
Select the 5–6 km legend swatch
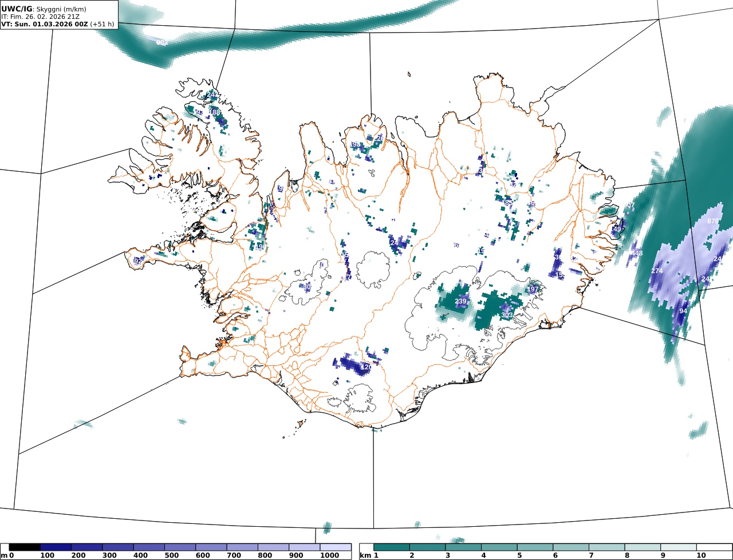click(535, 547)
